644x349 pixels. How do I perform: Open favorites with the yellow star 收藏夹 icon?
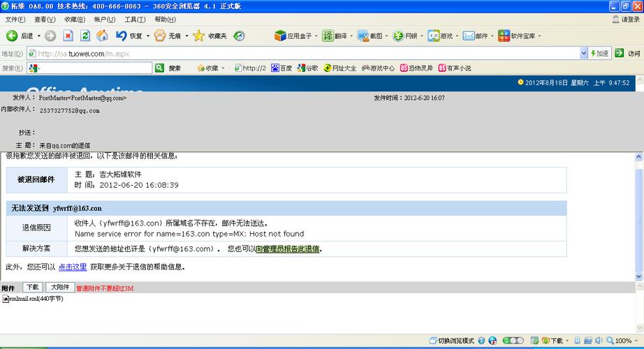click(199, 36)
